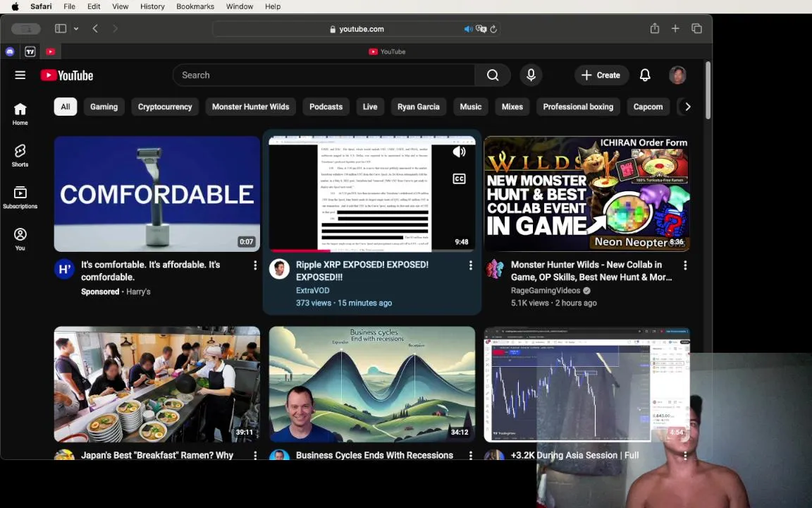Screen dimensions: 812x508
Task: Filter by Professional boxing chip
Action: (x=578, y=107)
